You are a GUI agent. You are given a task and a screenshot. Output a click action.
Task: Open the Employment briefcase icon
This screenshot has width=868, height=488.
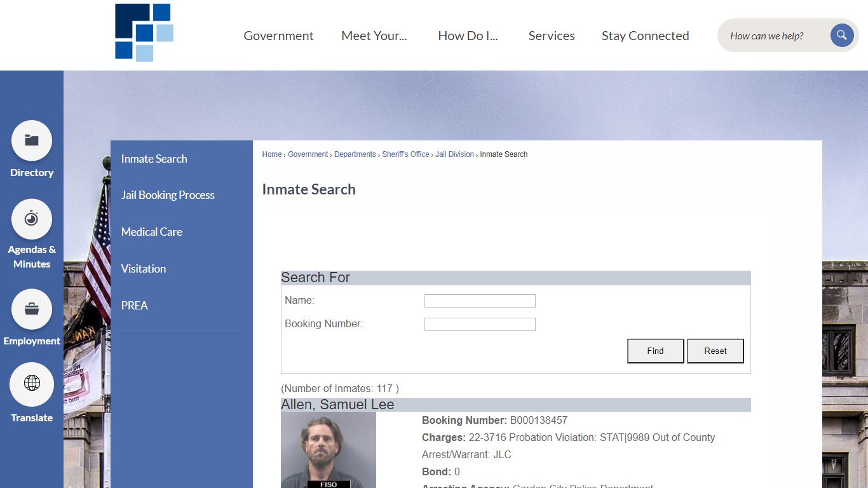32,309
